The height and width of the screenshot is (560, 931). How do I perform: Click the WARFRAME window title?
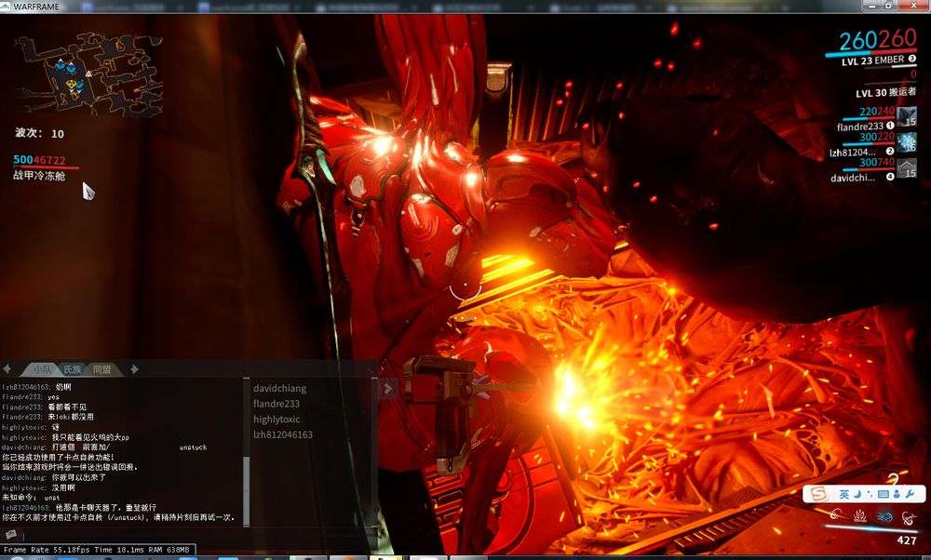(x=35, y=7)
